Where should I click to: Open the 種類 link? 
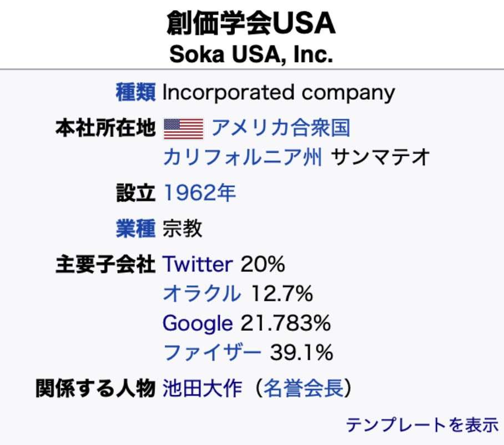coord(135,93)
